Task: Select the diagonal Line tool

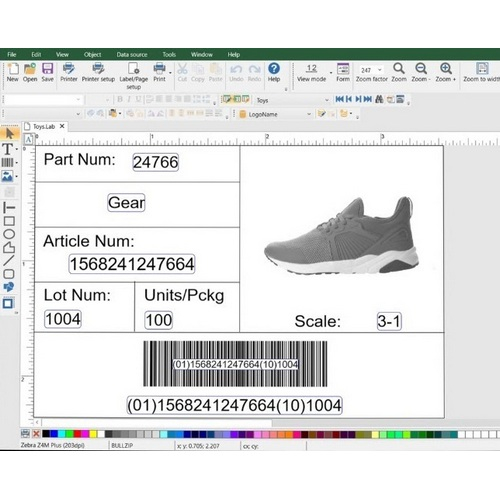Action: [9, 261]
